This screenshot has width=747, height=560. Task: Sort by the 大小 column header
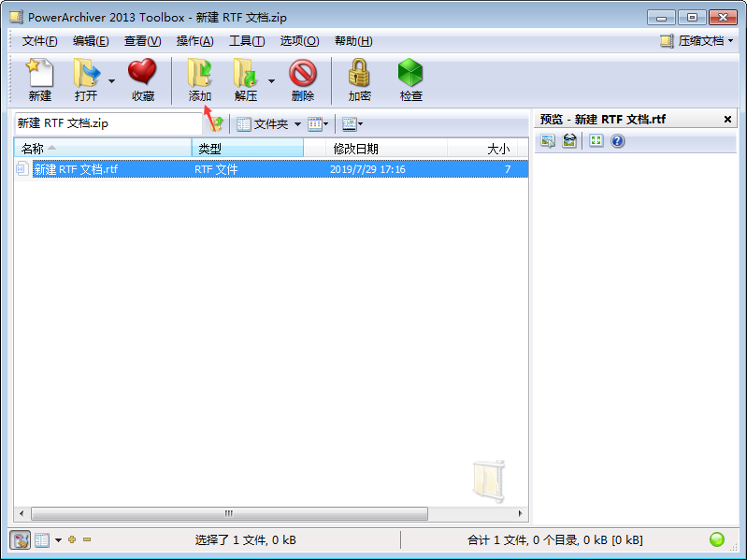[x=482, y=149]
